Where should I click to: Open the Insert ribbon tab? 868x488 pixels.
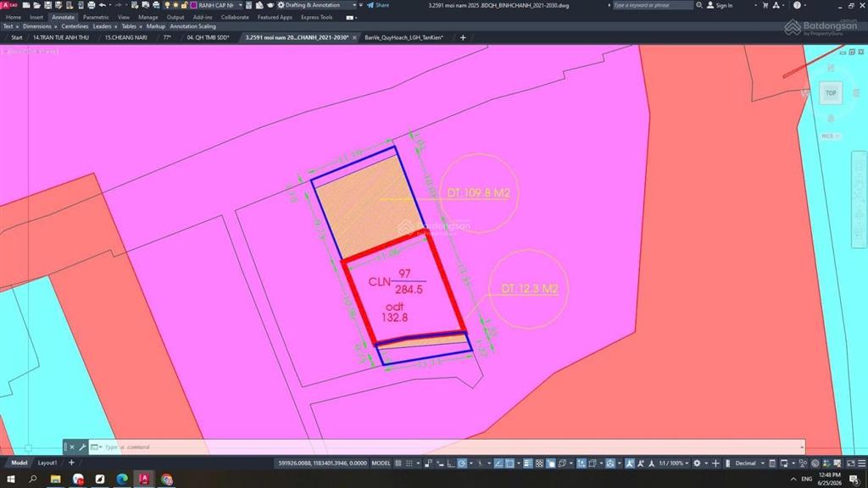coord(36,17)
